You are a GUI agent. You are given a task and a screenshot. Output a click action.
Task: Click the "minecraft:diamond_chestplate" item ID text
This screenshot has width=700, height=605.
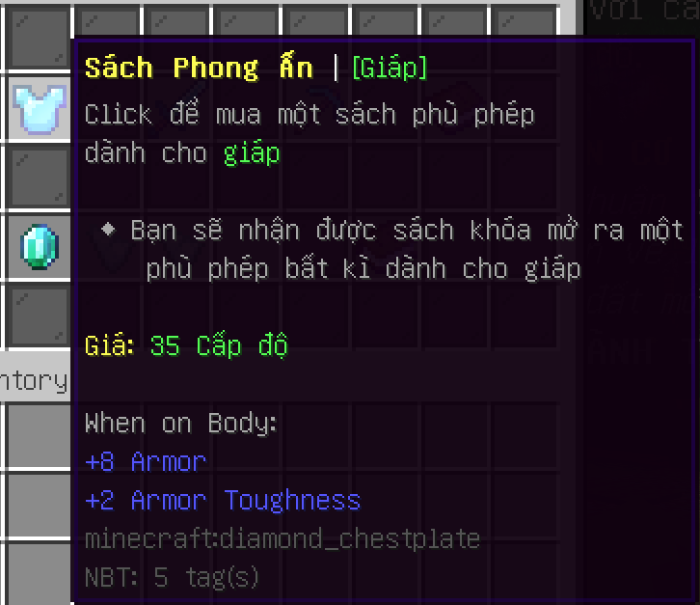click(283, 538)
